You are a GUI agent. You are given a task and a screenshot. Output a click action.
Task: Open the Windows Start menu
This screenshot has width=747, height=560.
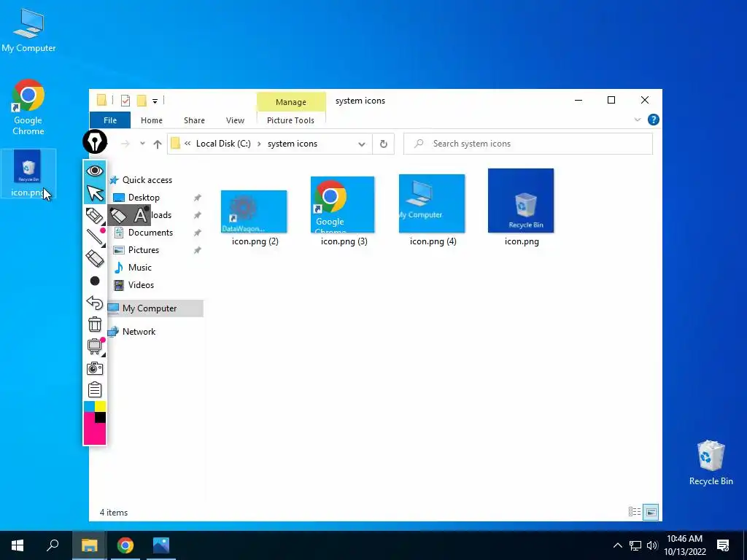(18, 545)
